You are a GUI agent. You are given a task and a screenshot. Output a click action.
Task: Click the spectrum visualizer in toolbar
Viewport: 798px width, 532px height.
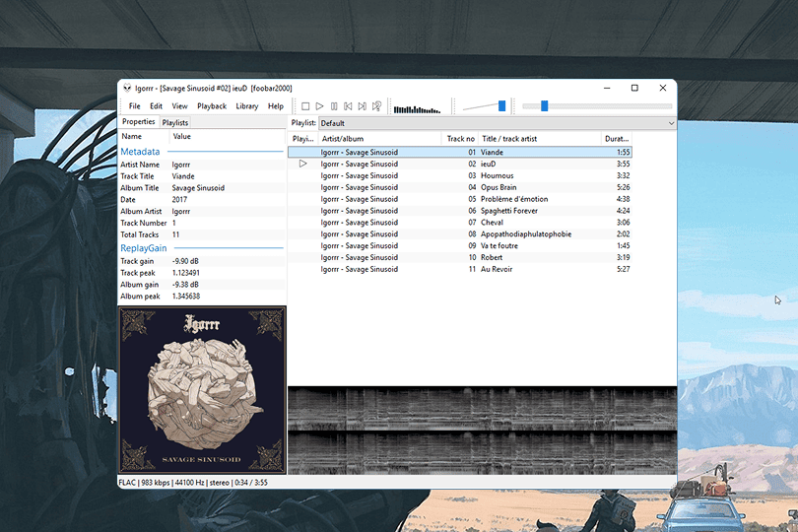[x=417, y=107]
